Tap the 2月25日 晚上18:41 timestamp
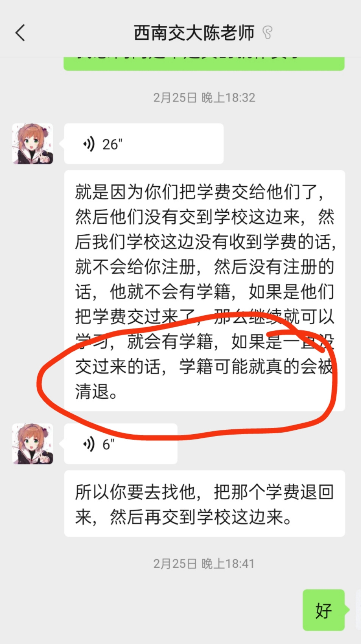This screenshot has height=644, width=361. [x=204, y=563]
